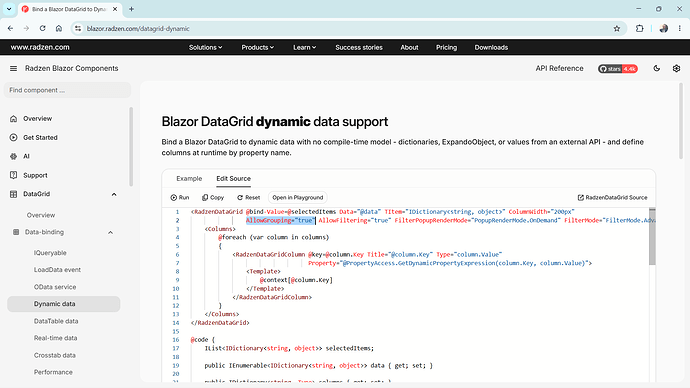
Task: Open the browser extensions icon
Action: pyautogui.click(x=639, y=29)
